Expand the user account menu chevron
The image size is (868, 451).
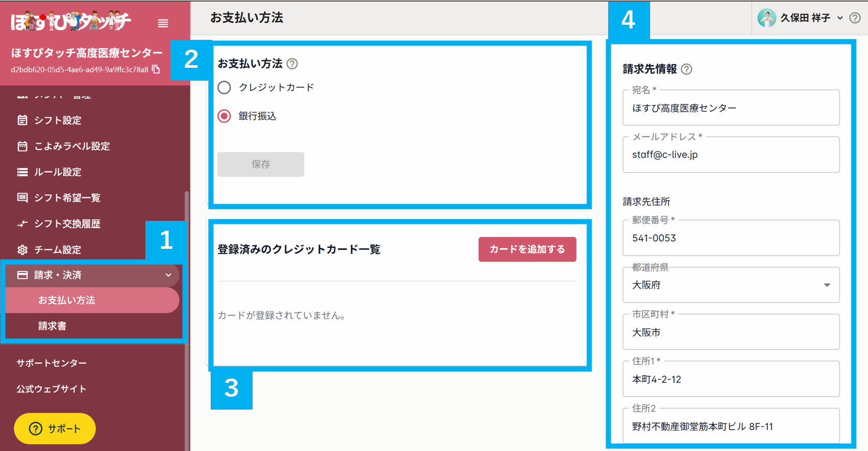(x=841, y=18)
